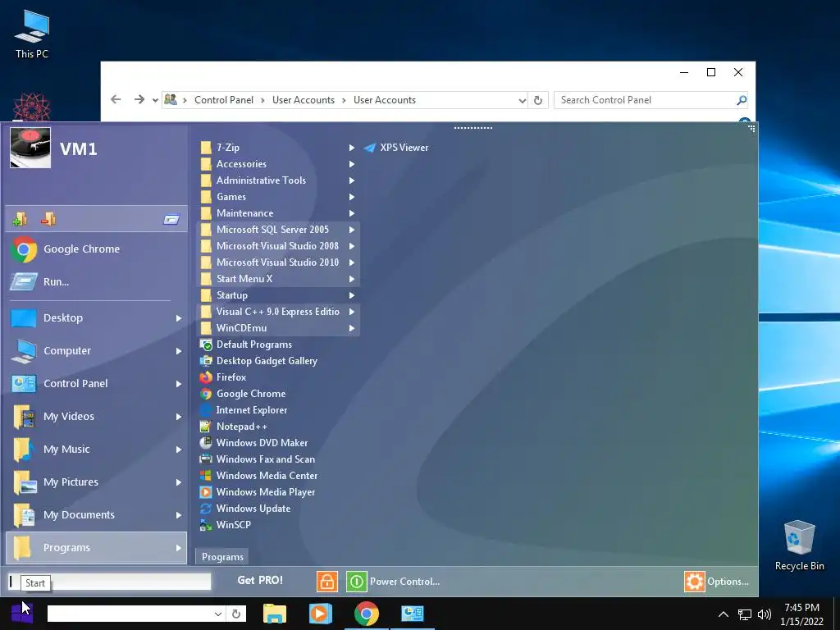The width and height of the screenshot is (840, 630).
Task: Expand the My Documents submenu arrow
Action: (x=179, y=515)
